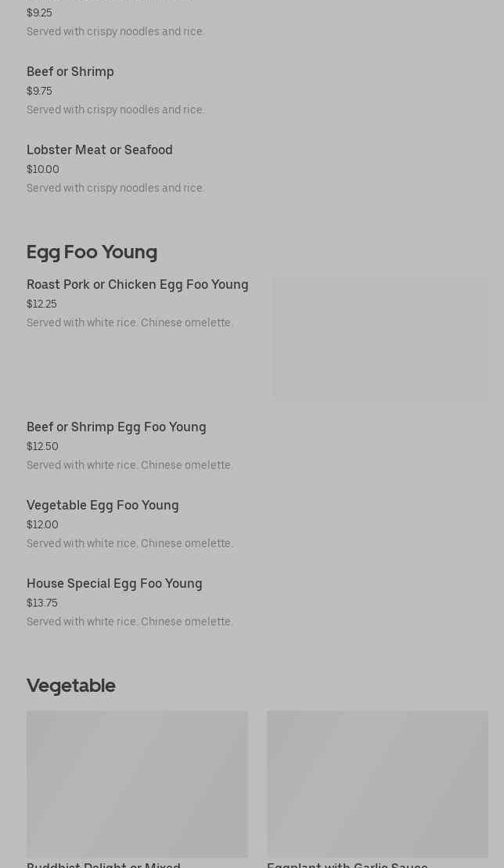Open Roast Pork or Chicken Egg Foo Young
The image size is (504, 868).
click(137, 285)
